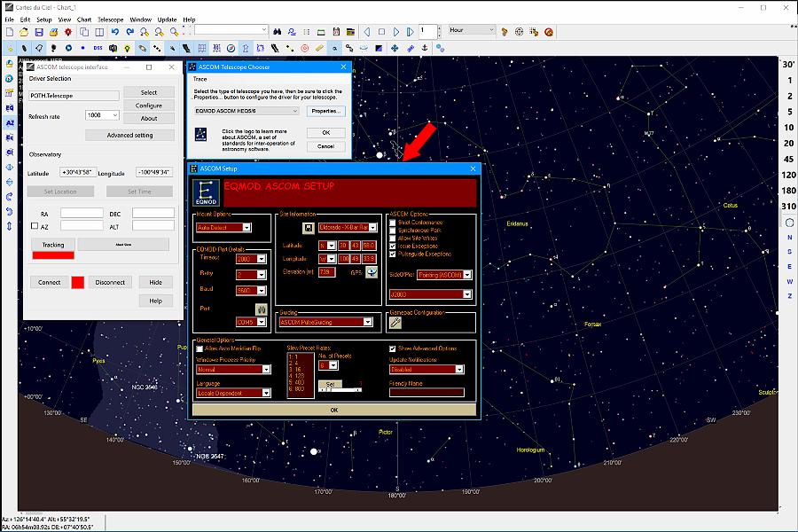Open Gamepad Configuration with the wrench icon
The height and width of the screenshot is (532, 798).
click(x=395, y=322)
